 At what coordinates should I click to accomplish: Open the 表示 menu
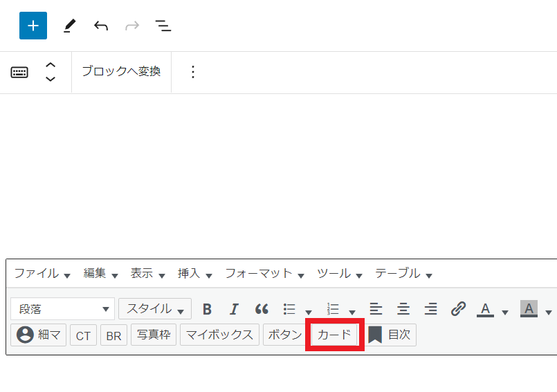147,273
